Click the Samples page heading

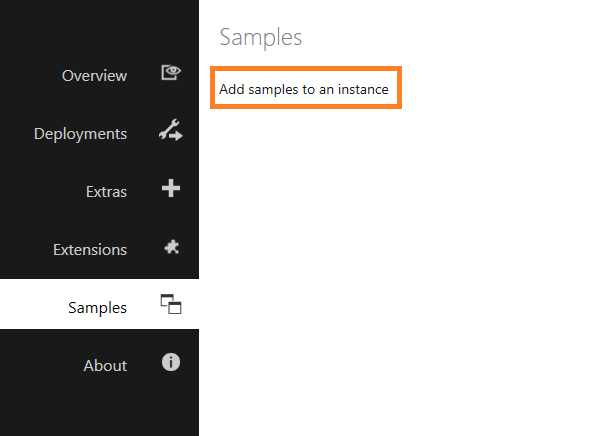(261, 38)
